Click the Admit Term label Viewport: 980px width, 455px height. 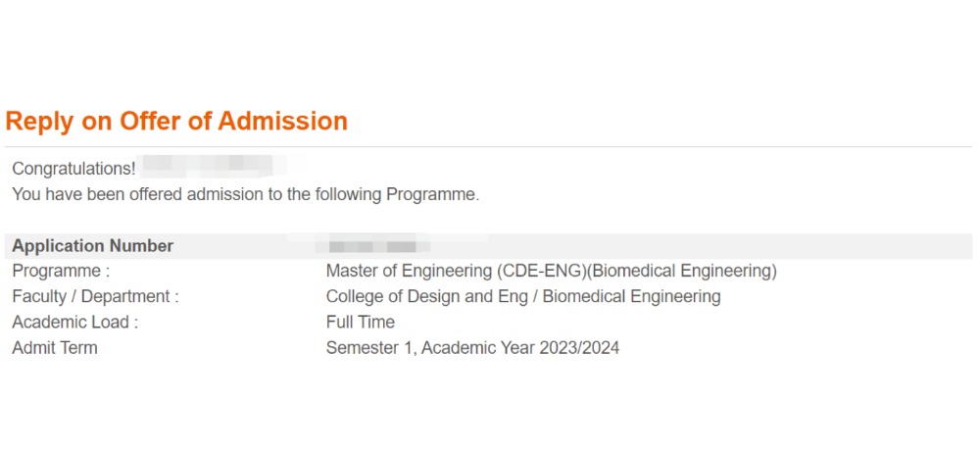[x=55, y=348]
